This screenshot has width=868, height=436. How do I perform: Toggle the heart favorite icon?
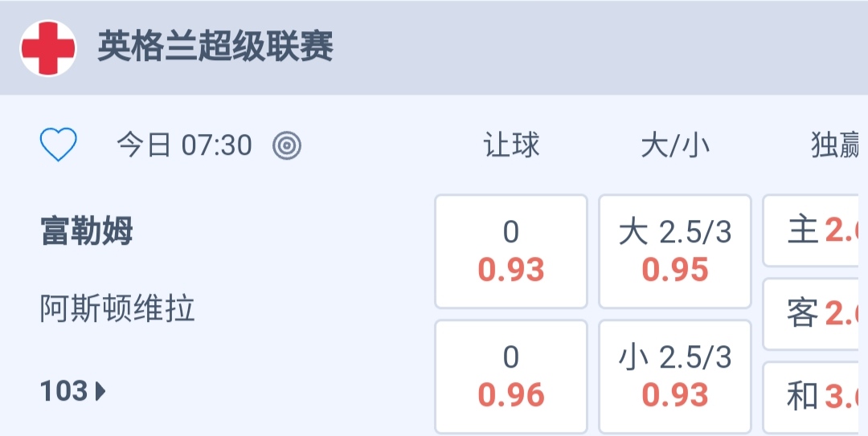(59, 145)
